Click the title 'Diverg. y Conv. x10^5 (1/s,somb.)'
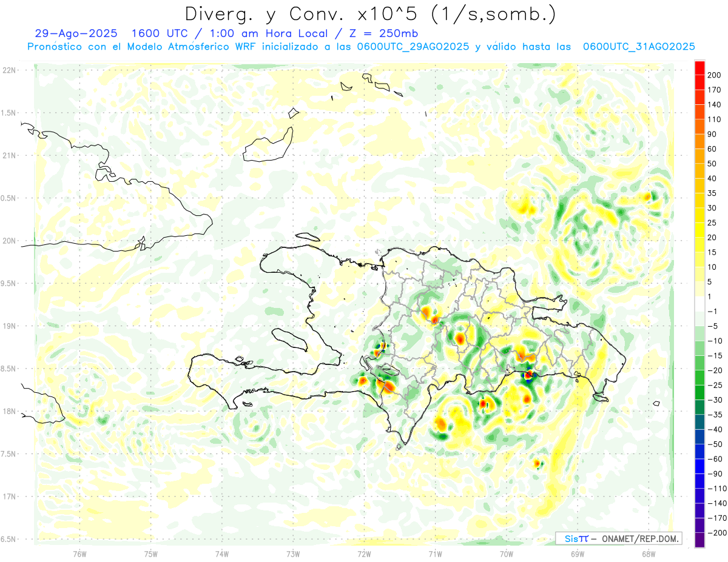Viewport: 728px width, 562px height. tap(371, 14)
